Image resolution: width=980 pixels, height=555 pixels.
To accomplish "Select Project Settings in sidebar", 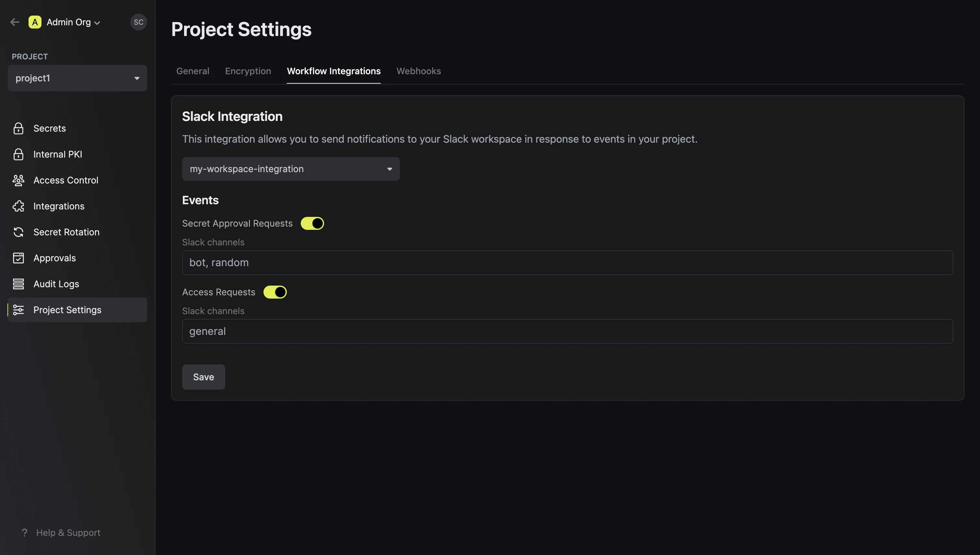I will pyautogui.click(x=77, y=310).
